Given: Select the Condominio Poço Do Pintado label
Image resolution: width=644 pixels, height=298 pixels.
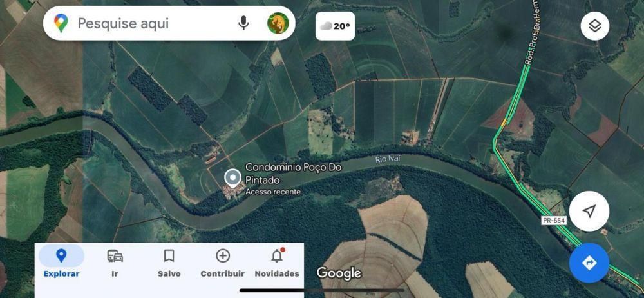Looking at the screenshot, I should point(294,174).
